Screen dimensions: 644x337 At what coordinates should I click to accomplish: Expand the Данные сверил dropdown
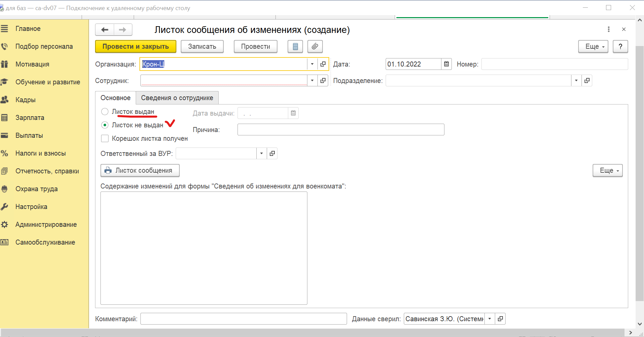[x=489, y=319]
